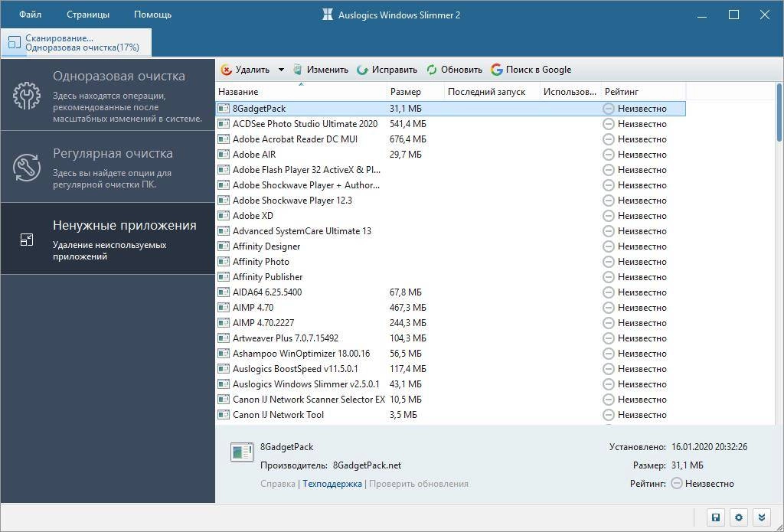Open the Одноразовая очистка section
This screenshot has width=784, height=532.
tap(108, 95)
